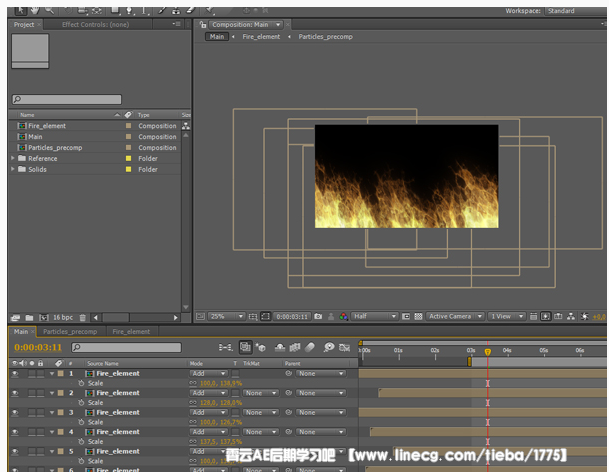609x472 pixels.
Task: Collapse layer 1 properties triangle
Action: click(x=52, y=373)
